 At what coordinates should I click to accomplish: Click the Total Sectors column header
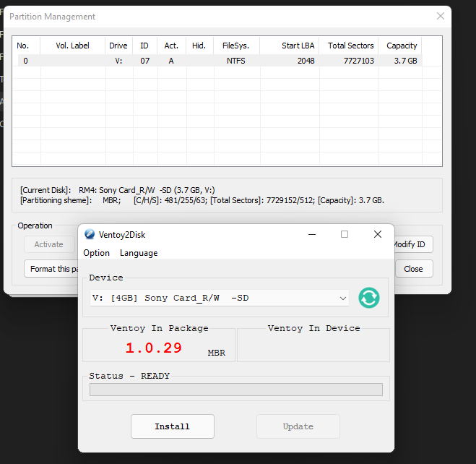coord(349,46)
